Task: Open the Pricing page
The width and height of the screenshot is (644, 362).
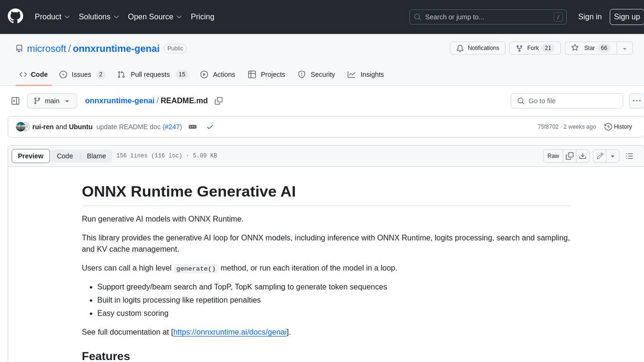Action: click(202, 17)
